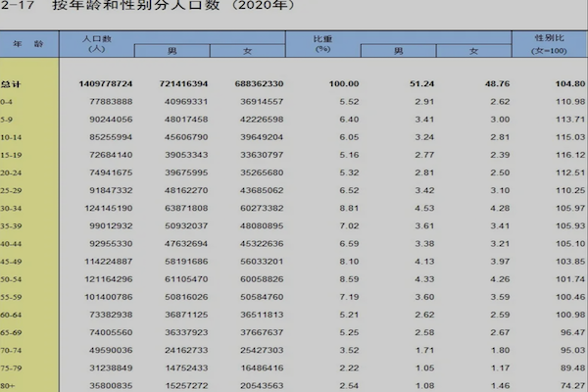The image size is (588, 392).
Task: Click the 45-49 male population cell 58191686
Action: pyautogui.click(x=182, y=262)
